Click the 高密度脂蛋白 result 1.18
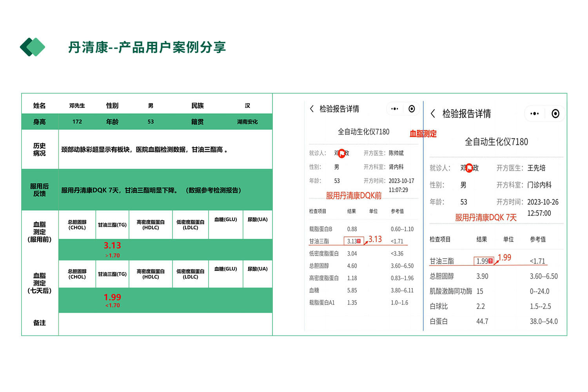588x392 pixels. click(x=352, y=278)
